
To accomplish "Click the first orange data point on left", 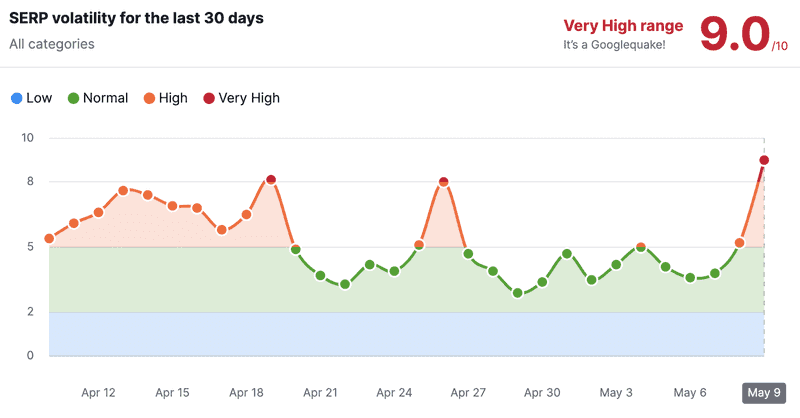I will pyautogui.click(x=49, y=238).
